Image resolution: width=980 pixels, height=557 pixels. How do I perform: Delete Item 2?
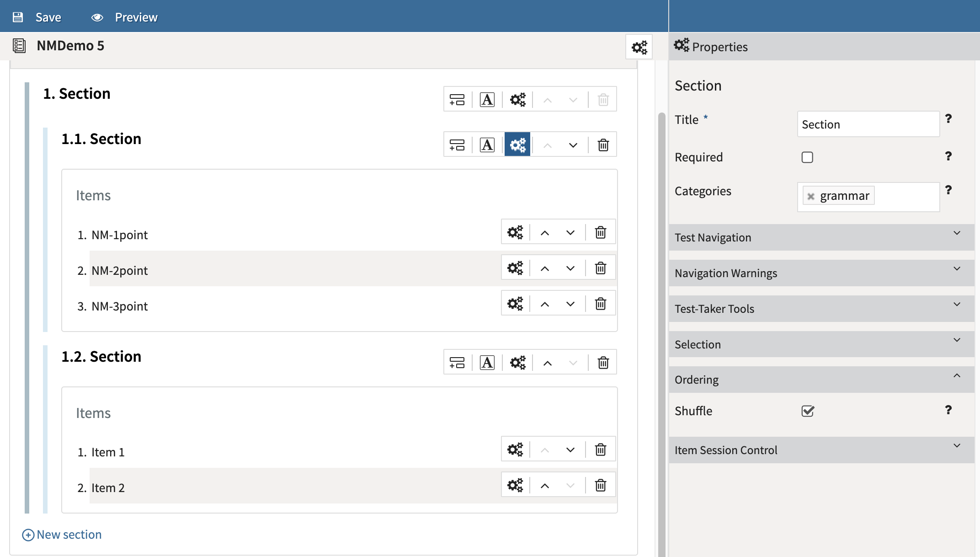tap(601, 485)
